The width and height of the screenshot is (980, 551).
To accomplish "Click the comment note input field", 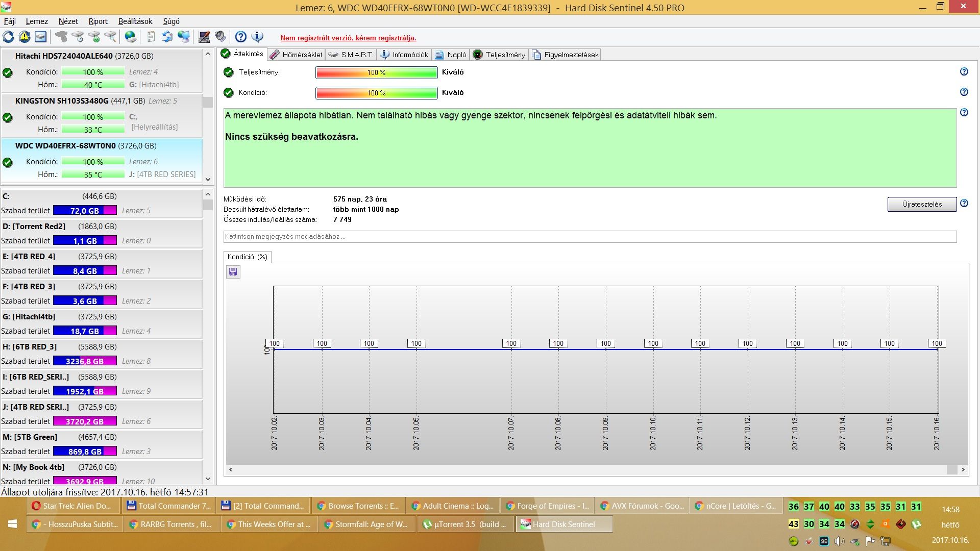I will tap(590, 237).
